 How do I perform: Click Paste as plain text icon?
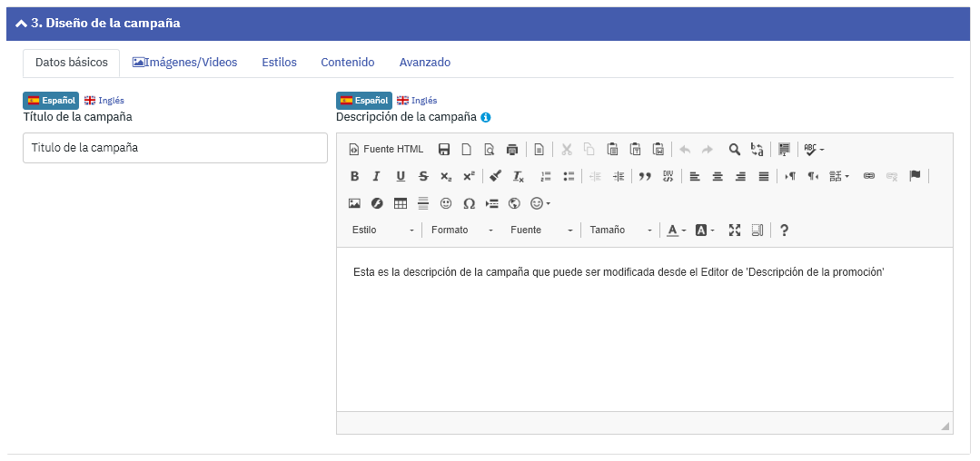coord(635,150)
